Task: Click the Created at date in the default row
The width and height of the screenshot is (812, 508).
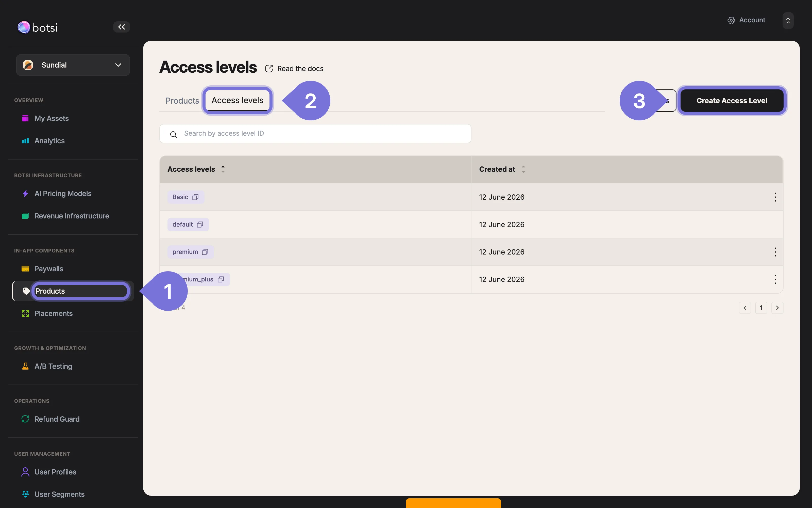Action: pyautogui.click(x=502, y=225)
